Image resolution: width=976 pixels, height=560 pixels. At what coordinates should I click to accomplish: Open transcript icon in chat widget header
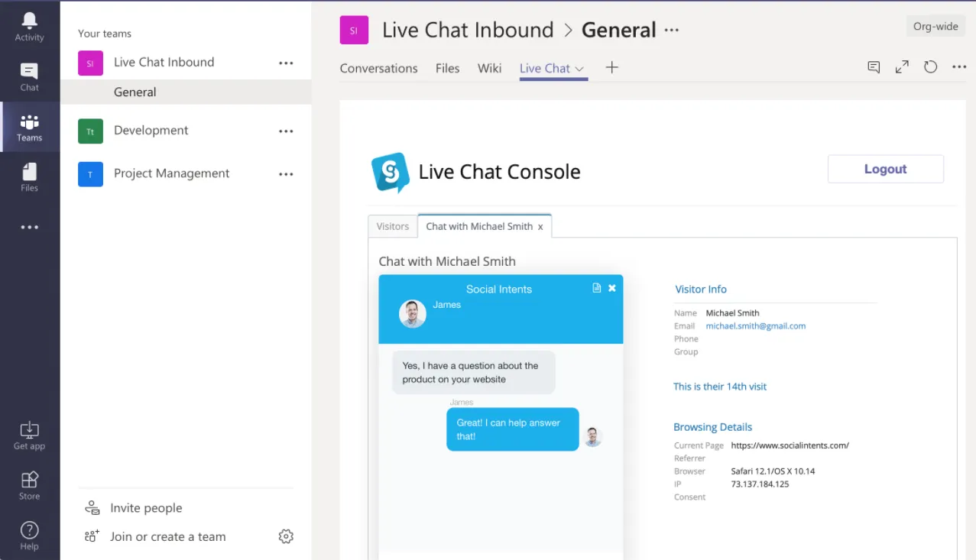597,288
